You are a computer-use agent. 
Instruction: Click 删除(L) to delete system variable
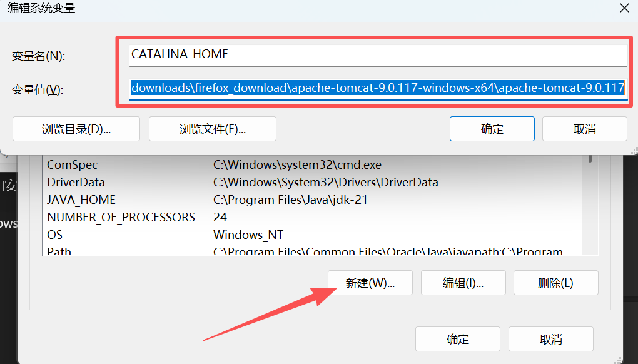(x=556, y=283)
